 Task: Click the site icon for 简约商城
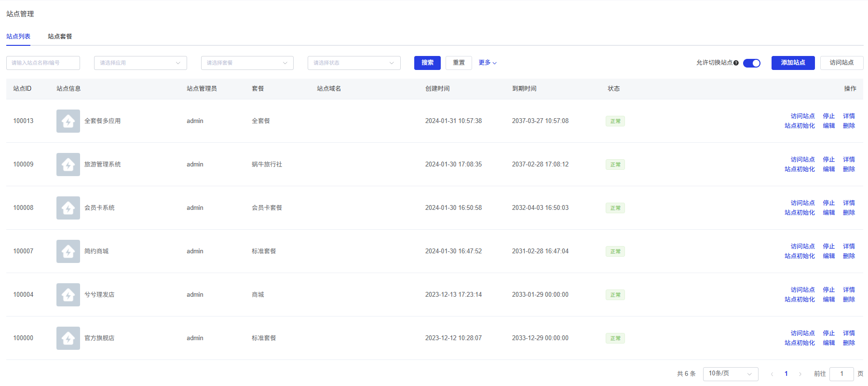coord(68,251)
